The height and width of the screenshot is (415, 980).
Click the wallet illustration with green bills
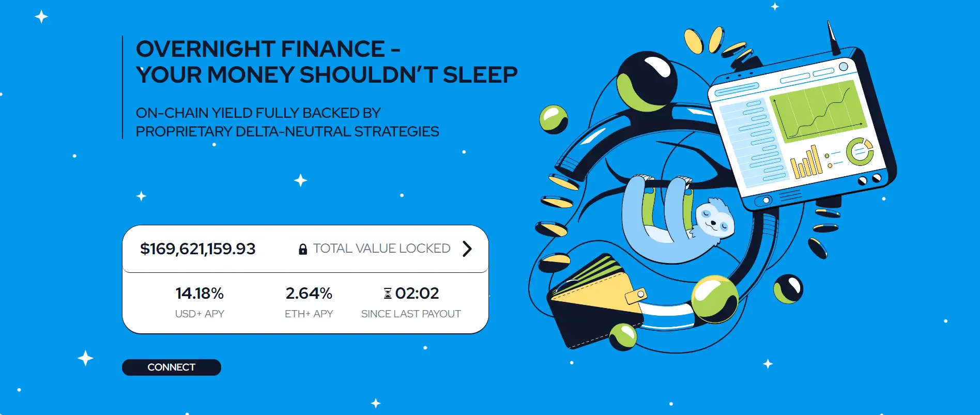[594, 300]
